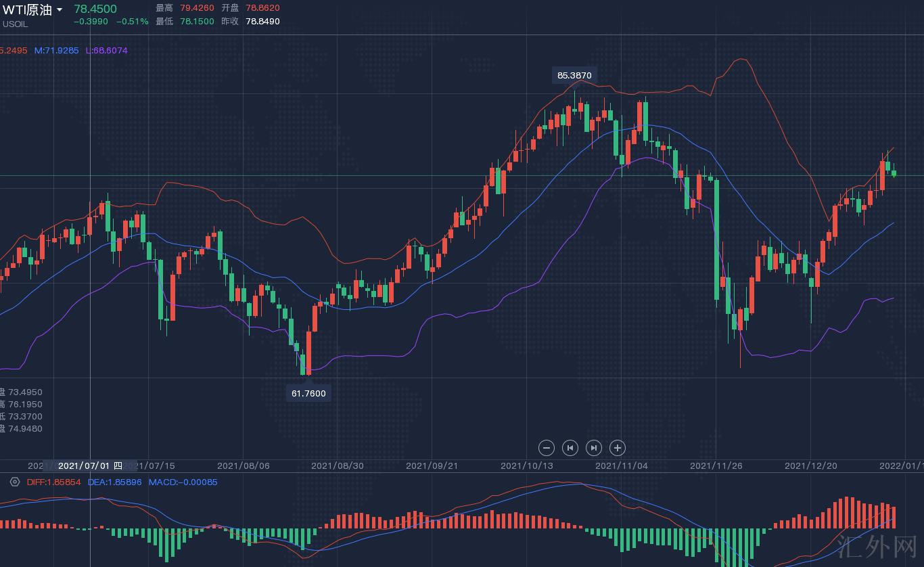Click the Bollinger middle band M:71.9285 label
This screenshot has width=924, height=567.
click(x=56, y=51)
